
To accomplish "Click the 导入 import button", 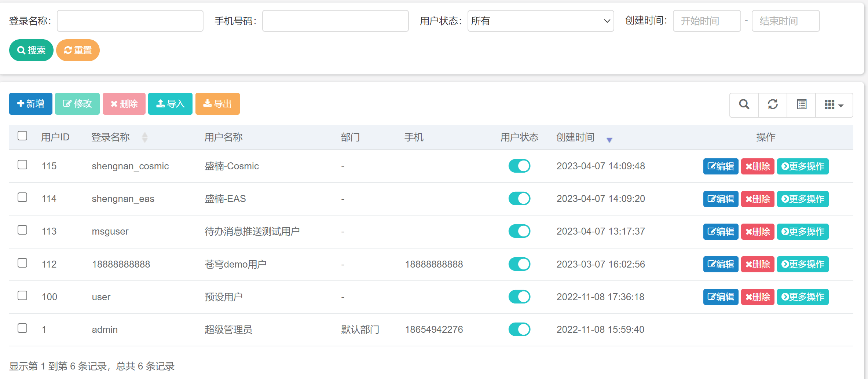I will (170, 104).
